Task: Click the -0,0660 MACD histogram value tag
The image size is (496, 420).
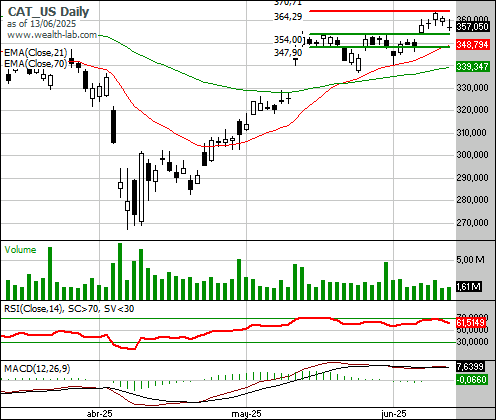Action: click(x=472, y=379)
